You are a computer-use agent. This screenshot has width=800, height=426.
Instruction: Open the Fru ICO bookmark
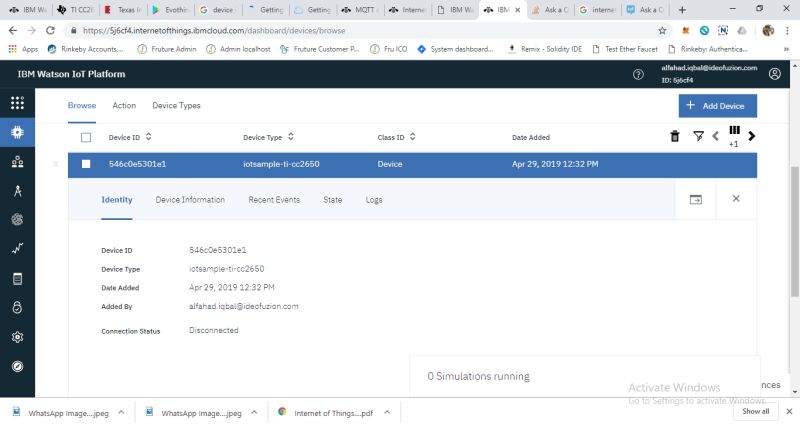(389, 49)
